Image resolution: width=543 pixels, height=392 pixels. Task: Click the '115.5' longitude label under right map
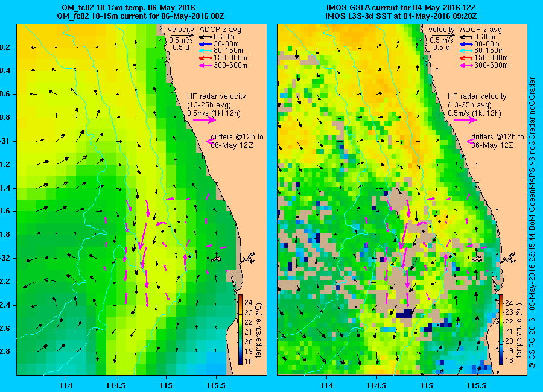coord(477,385)
